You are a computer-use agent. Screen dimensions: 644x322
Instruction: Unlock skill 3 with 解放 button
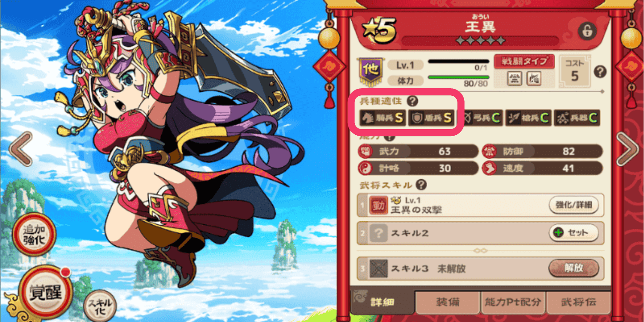point(574,268)
